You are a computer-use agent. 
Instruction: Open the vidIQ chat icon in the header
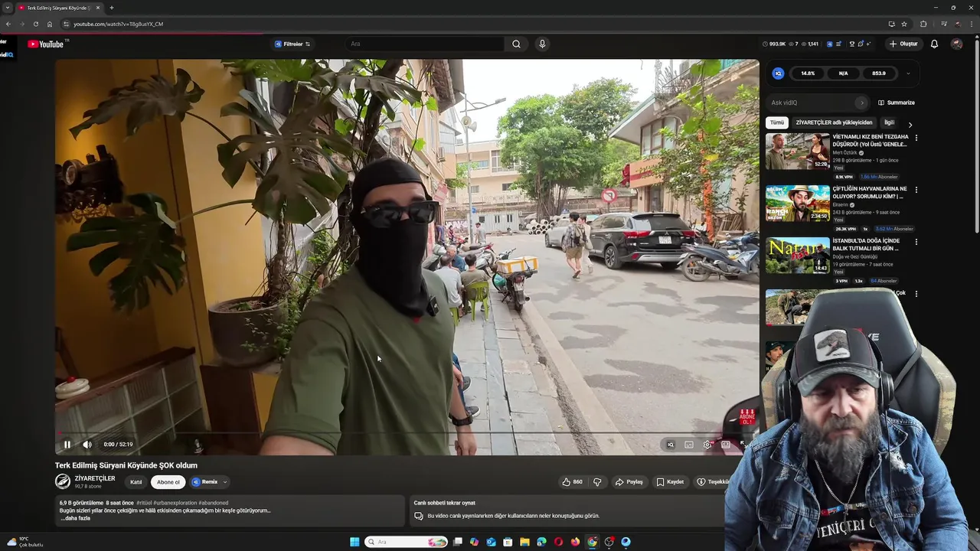click(x=861, y=44)
